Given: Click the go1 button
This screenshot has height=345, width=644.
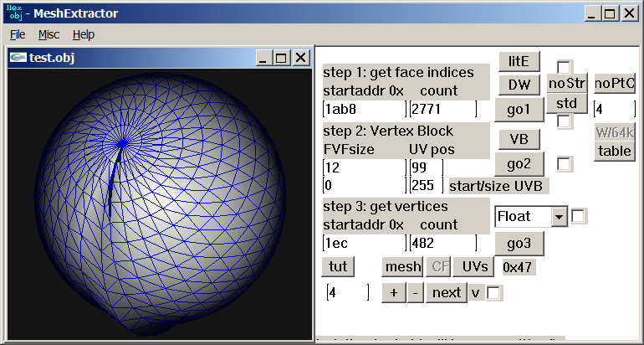Looking at the screenshot, I should pos(519,110).
